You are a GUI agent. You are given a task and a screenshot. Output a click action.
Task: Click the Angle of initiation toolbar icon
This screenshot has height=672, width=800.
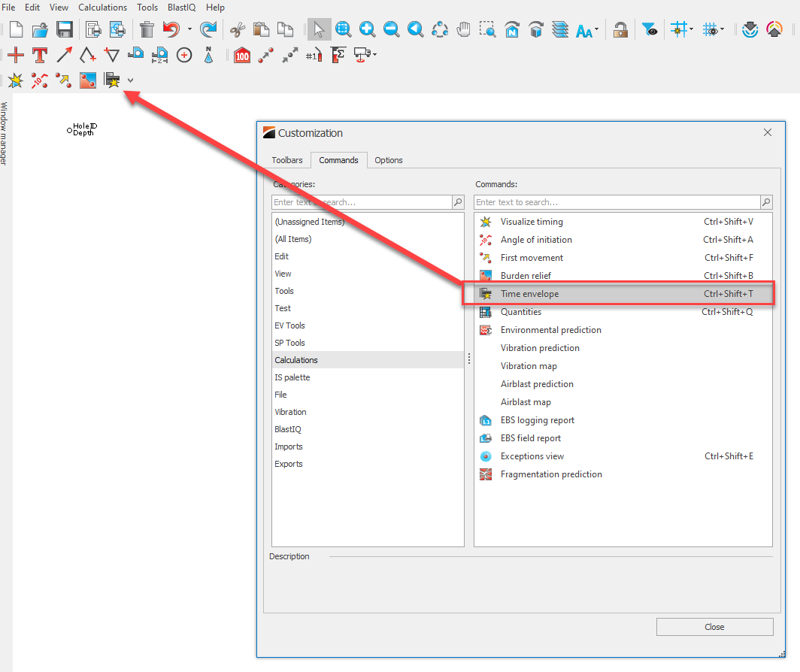tap(40, 80)
